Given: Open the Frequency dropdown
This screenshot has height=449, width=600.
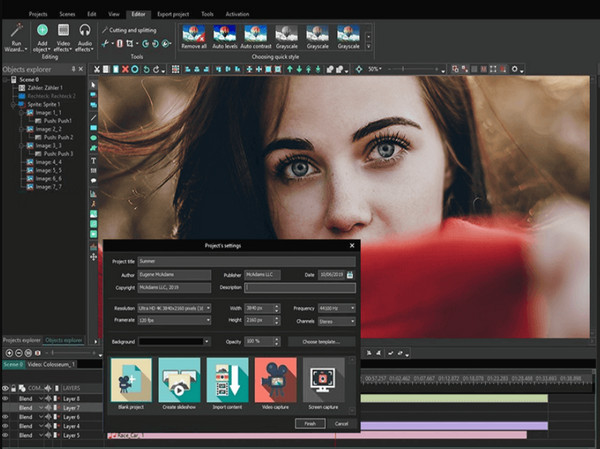Looking at the screenshot, I should coord(336,308).
